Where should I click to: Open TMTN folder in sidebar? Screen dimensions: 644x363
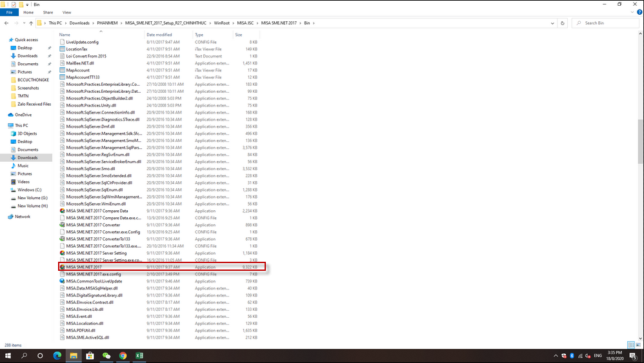[x=23, y=96]
